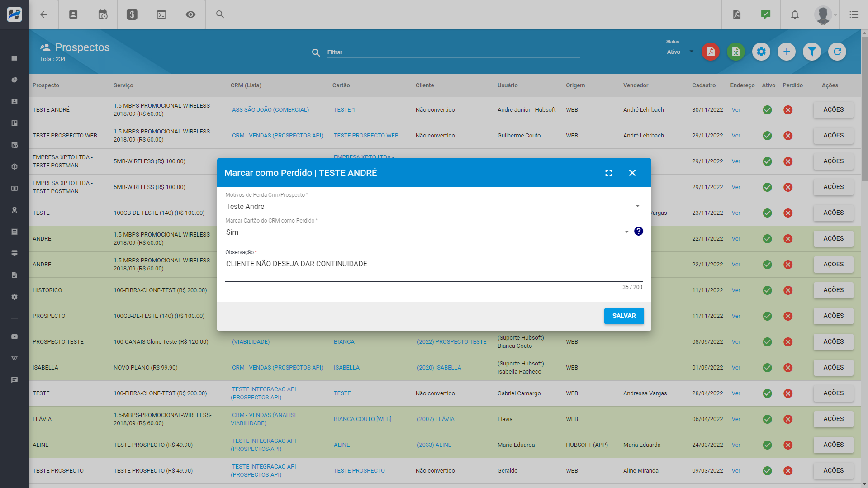Click AÇÕES for TESTE ANDRÉ row
Viewport: 868px width, 488px height.
pyautogui.click(x=833, y=109)
